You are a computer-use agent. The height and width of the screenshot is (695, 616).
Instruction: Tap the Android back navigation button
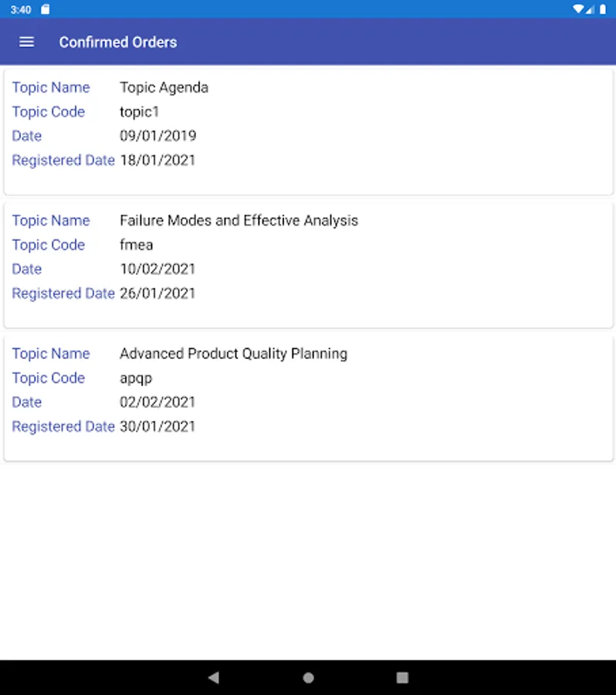pos(214,677)
